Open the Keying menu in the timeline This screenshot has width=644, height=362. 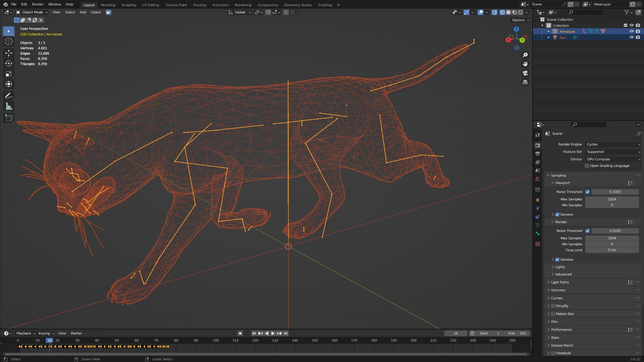pyautogui.click(x=46, y=333)
